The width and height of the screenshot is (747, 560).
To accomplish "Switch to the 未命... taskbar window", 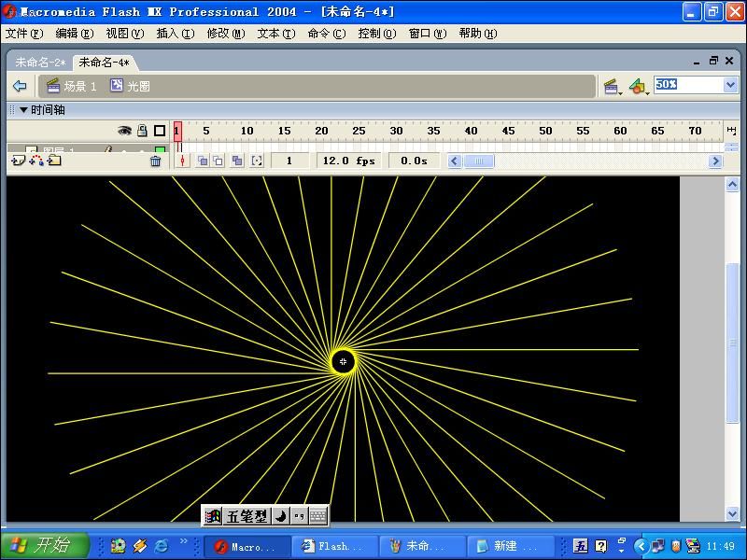I will 423,546.
